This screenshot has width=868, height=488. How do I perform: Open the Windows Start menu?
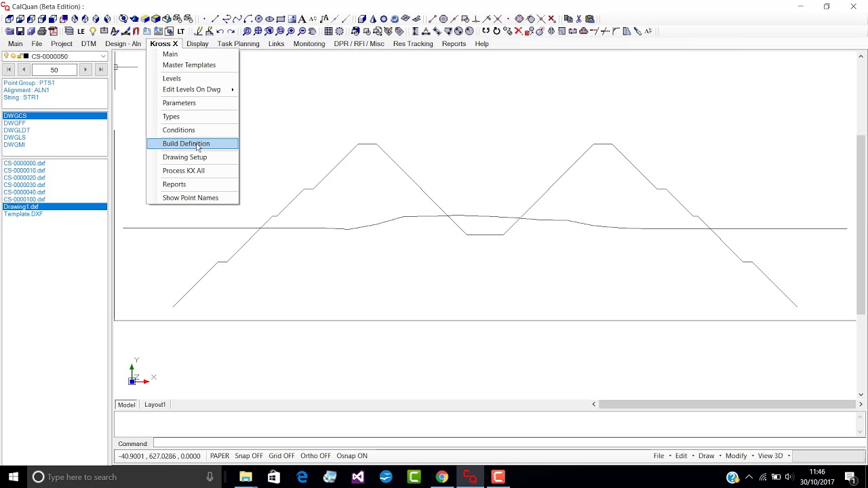click(x=14, y=477)
